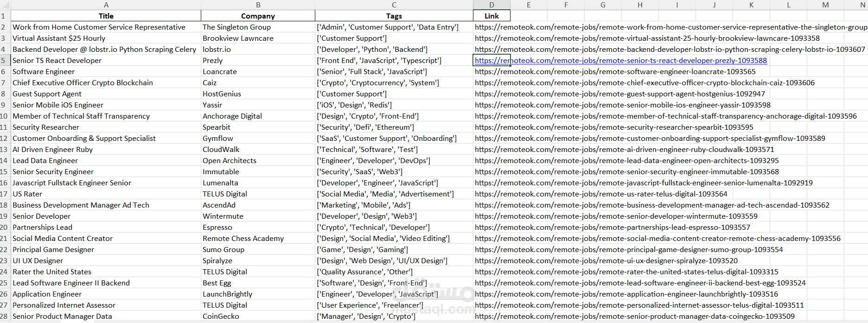
Task: Select 'The Singleton Group' company cell
Action: coord(258,27)
